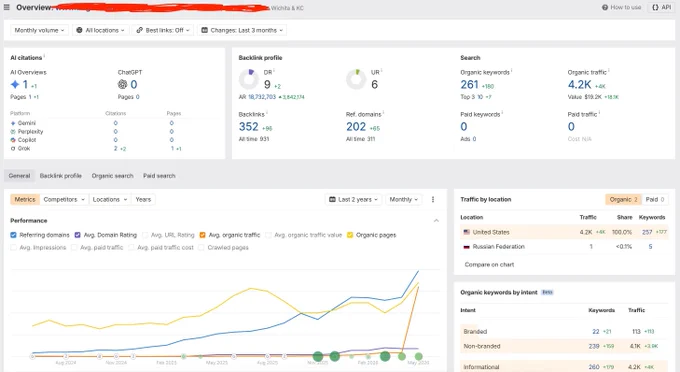This screenshot has height=372, width=680.
Task: Click the calendar icon in Last 2 years
Action: coord(333,199)
